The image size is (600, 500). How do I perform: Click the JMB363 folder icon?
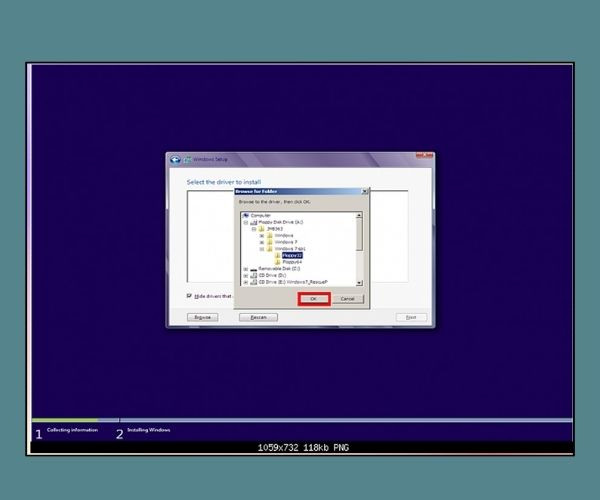(x=262, y=229)
